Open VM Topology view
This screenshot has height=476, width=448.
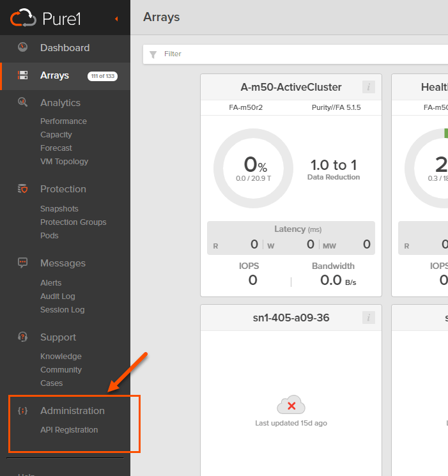(64, 162)
